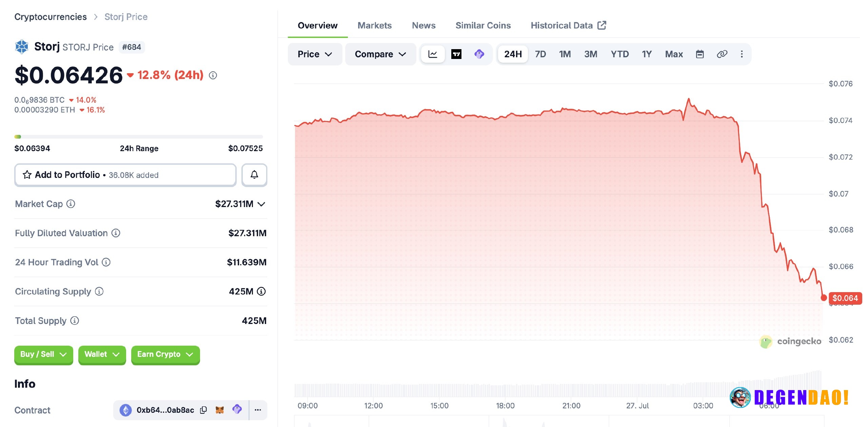Click the 0.00003290 ETH price text
This screenshot has height=427, width=868.
click(45, 110)
